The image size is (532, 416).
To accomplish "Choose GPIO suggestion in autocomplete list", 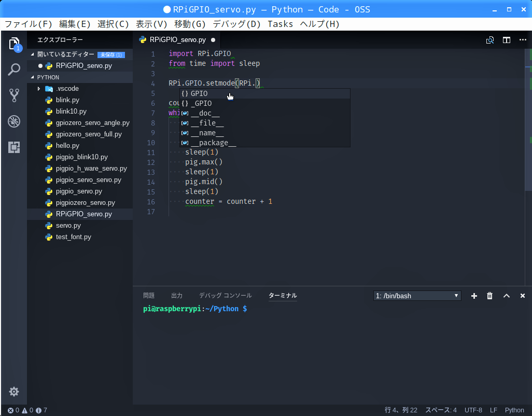I will [x=264, y=93].
